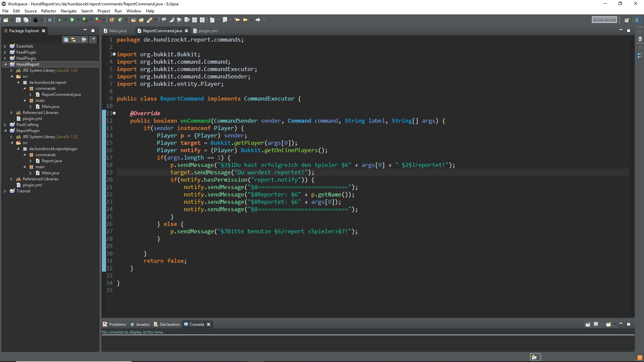Select plugin.yml under HundiReport
The image size is (644, 362).
coord(32,119)
